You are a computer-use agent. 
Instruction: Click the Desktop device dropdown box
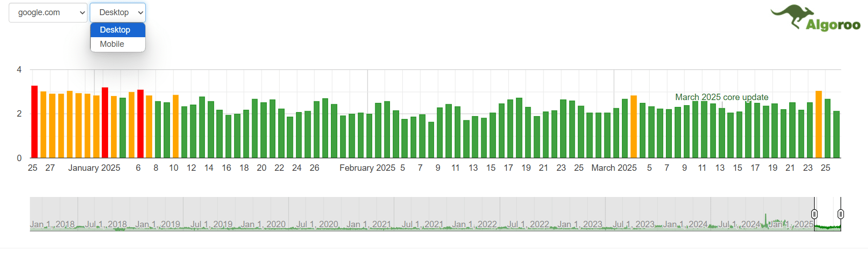point(118,13)
